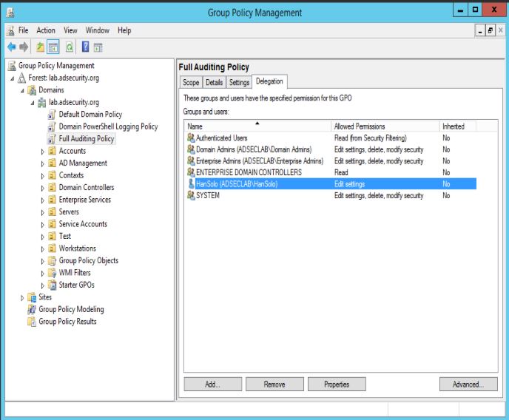The image size is (509, 420).
Task: Expand the Accounts OU node
Action: coord(42,152)
